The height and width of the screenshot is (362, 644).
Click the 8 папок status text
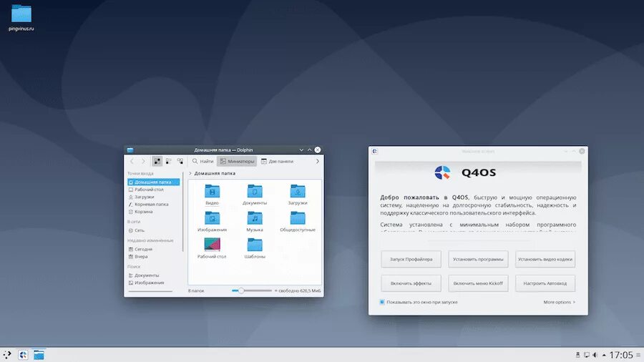pos(196,290)
